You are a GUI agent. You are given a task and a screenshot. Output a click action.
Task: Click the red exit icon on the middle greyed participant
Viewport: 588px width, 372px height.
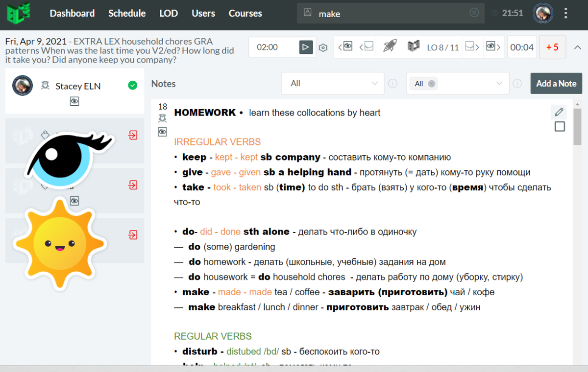click(x=133, y=185)
